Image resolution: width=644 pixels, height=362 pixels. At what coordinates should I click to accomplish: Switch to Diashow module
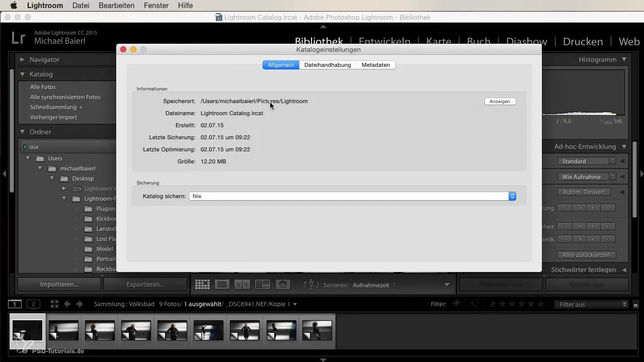click(527, 41)
